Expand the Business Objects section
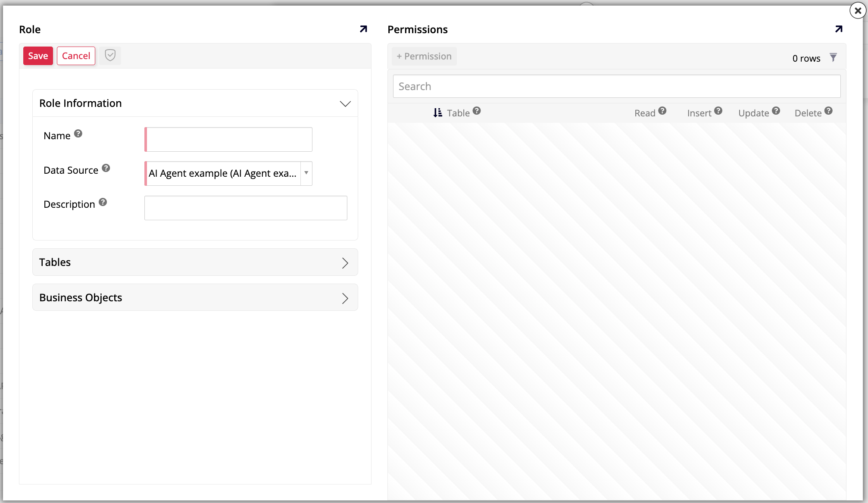This screenshot has width=868, height=503. [x=345, y=298]
